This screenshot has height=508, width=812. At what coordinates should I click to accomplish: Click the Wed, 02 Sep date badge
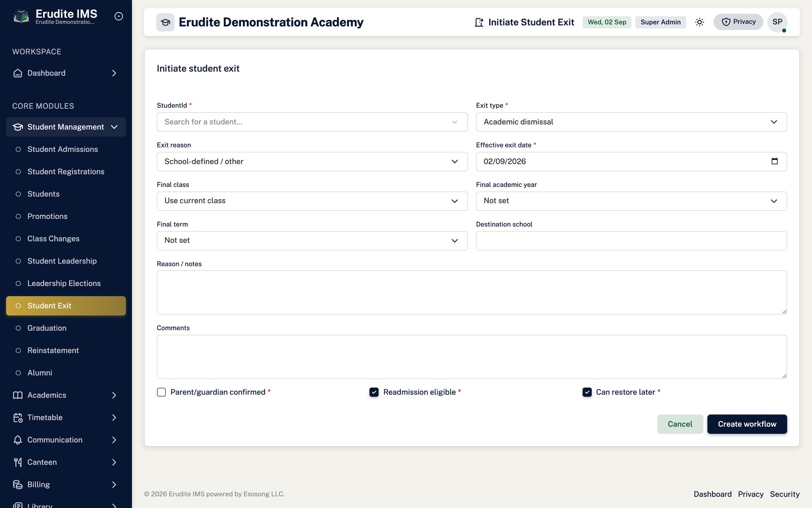[x=607, y=22]
